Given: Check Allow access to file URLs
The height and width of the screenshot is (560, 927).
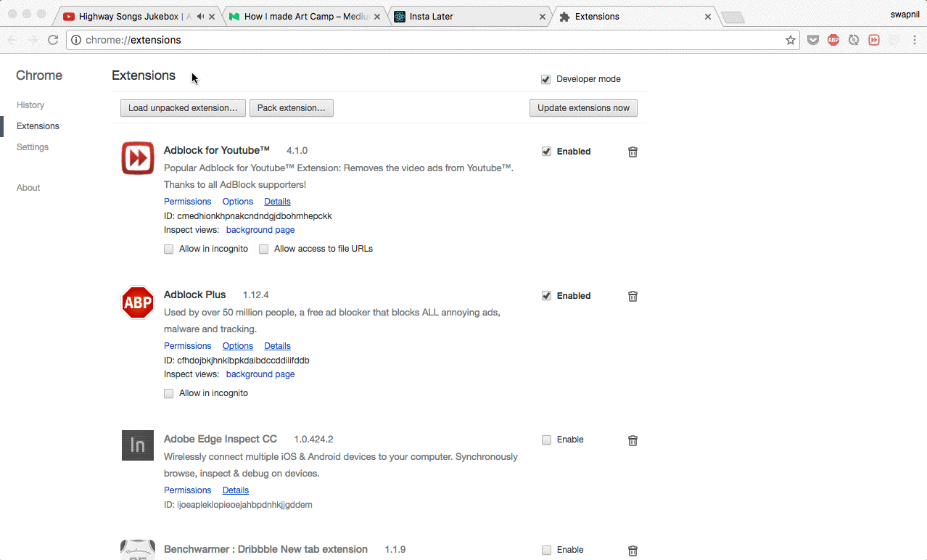Looking at the screenshot, I should point(263,249).
